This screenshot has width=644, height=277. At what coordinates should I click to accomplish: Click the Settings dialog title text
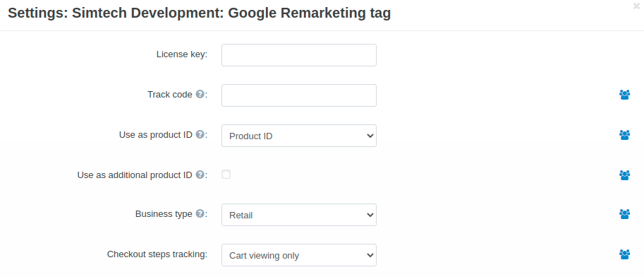point(199,13)
